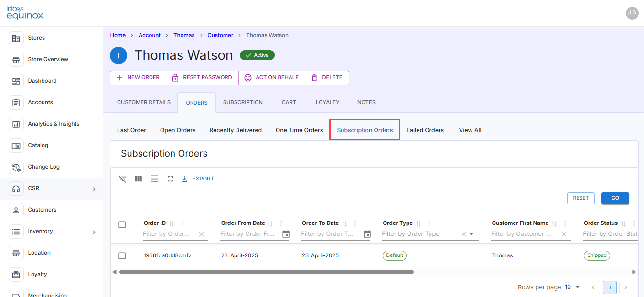Image resolution: width=644 pixels, height=297 pixels.
Task: Click the horizontal table scrollbar
Action: pos(266,272)
